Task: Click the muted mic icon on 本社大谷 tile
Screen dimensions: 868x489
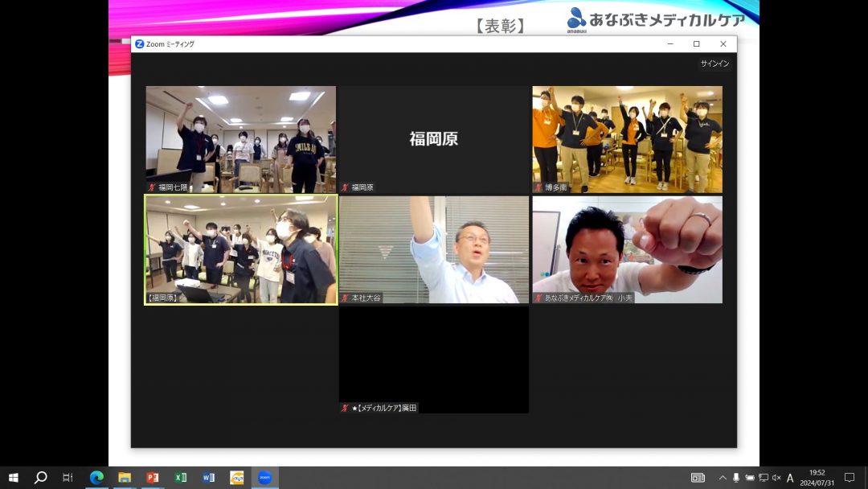Action: (x=345, y=298)
